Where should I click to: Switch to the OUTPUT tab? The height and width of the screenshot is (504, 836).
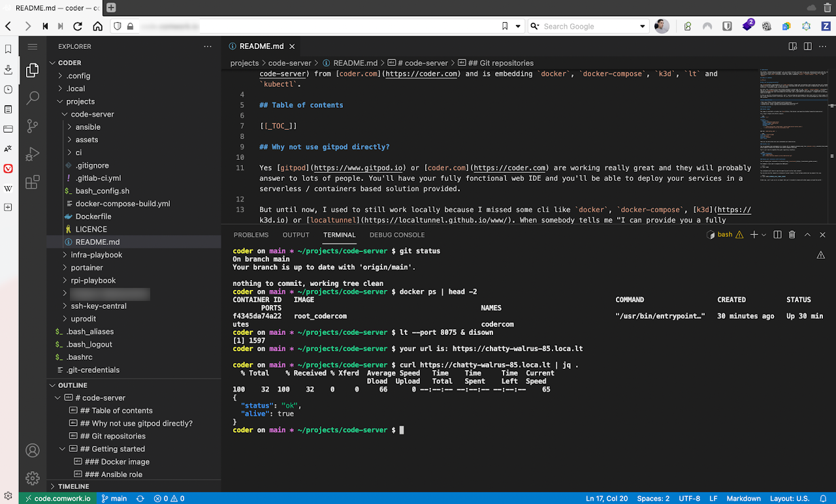point(296,235)
